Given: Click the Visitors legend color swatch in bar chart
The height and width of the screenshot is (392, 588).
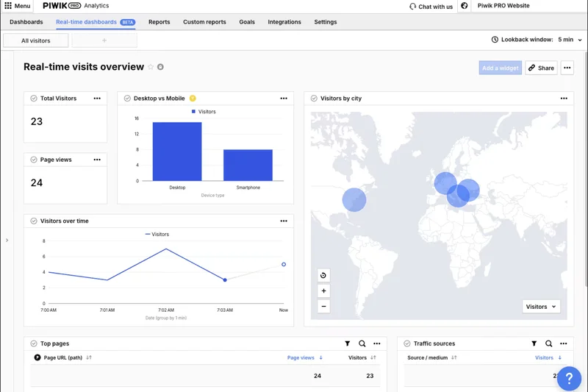Looking at the screenshot, I should point(193,112).
